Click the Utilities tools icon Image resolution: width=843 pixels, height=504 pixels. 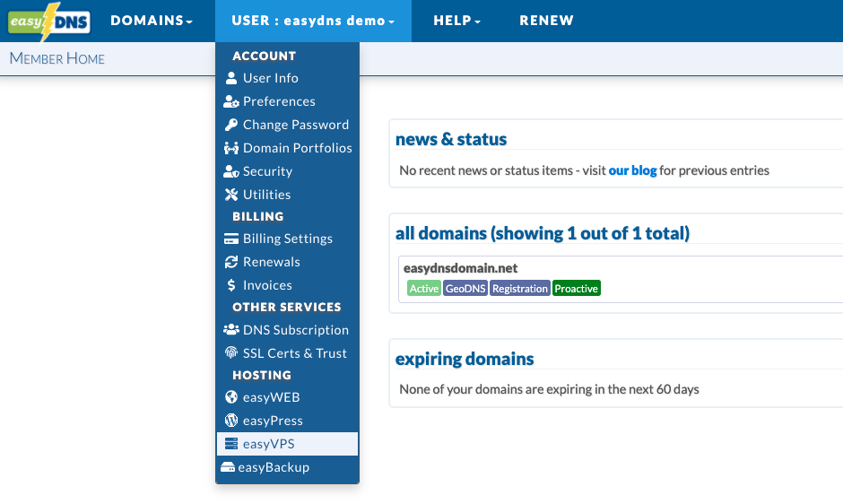(x=231, y=195)
